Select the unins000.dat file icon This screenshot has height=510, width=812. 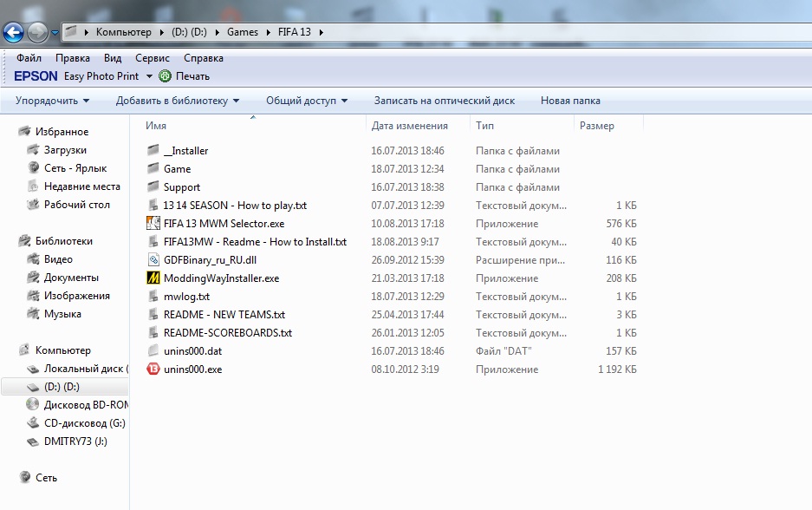[x=153, y=351]
